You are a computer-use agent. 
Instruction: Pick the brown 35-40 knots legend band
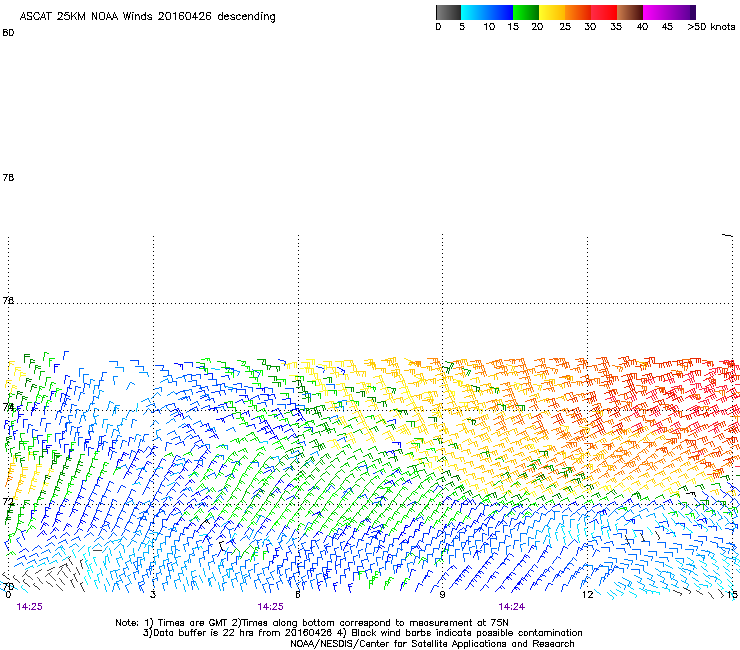coord(630,12)
